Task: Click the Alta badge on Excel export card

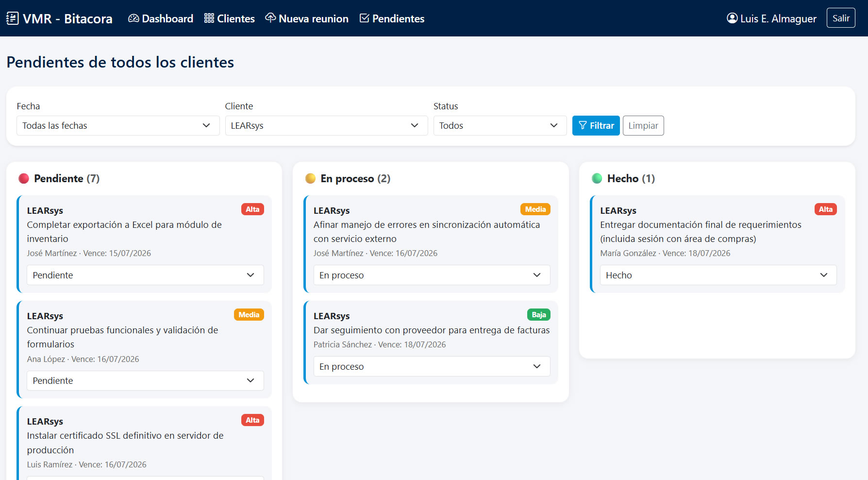Action: pos(252,209)
